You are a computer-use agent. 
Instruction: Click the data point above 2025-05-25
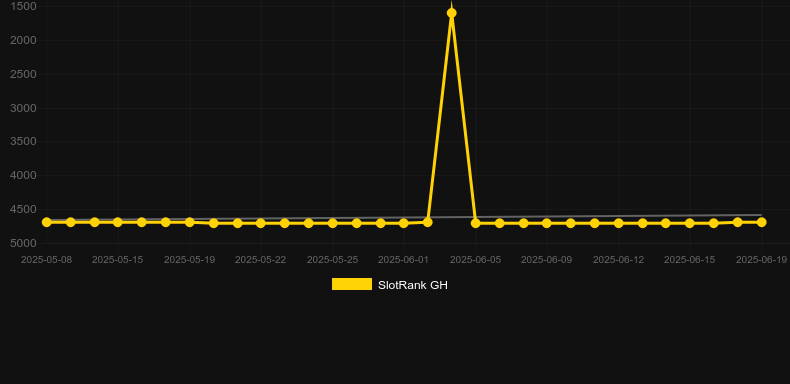point(333,223)
